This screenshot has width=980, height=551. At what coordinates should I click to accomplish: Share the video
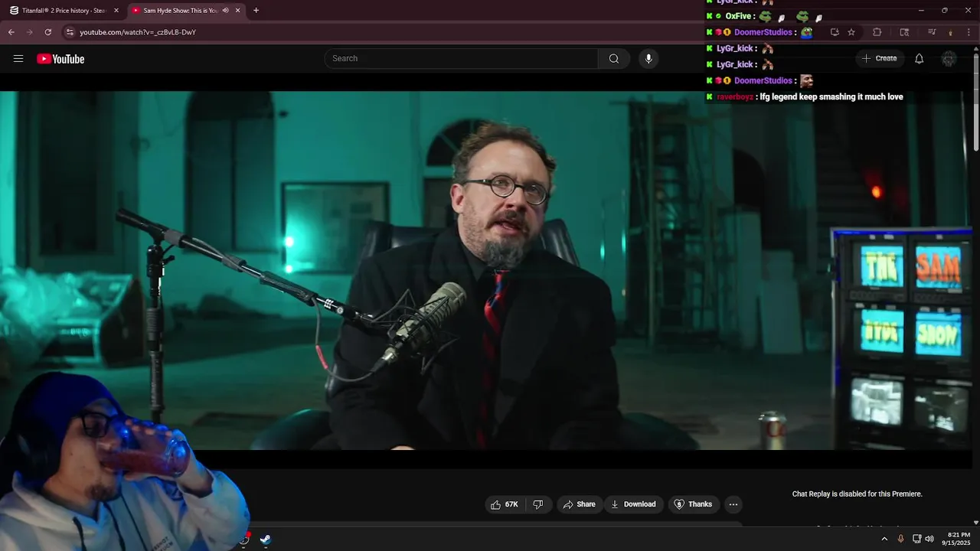click(x=579, y=504)
